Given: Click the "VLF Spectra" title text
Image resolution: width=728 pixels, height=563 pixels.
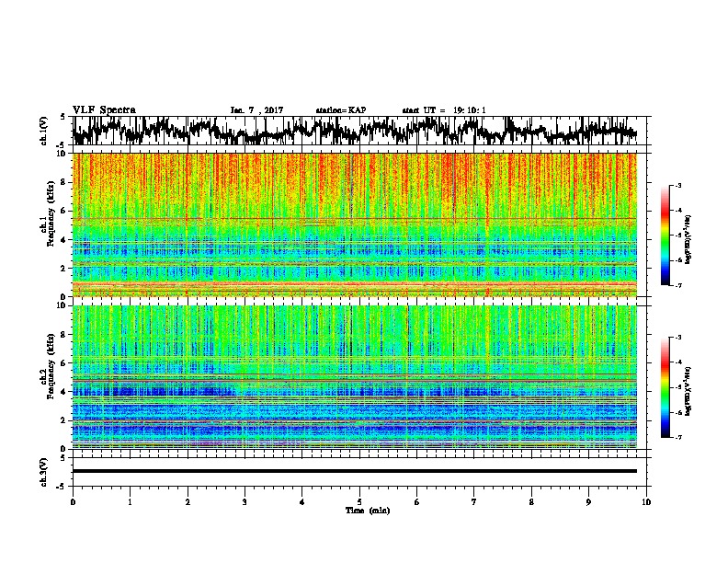Looking at the screenshot, I should coord(104,110).
